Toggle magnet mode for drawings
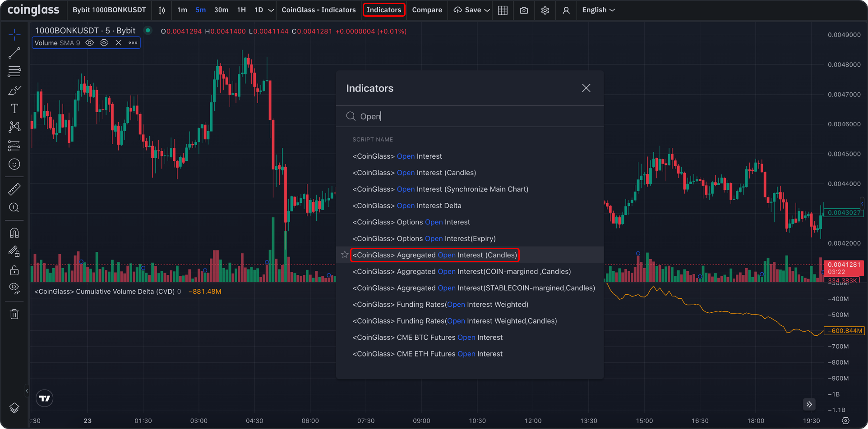The width and height of the screenshot is (868, 429). [x=14, y=233]
